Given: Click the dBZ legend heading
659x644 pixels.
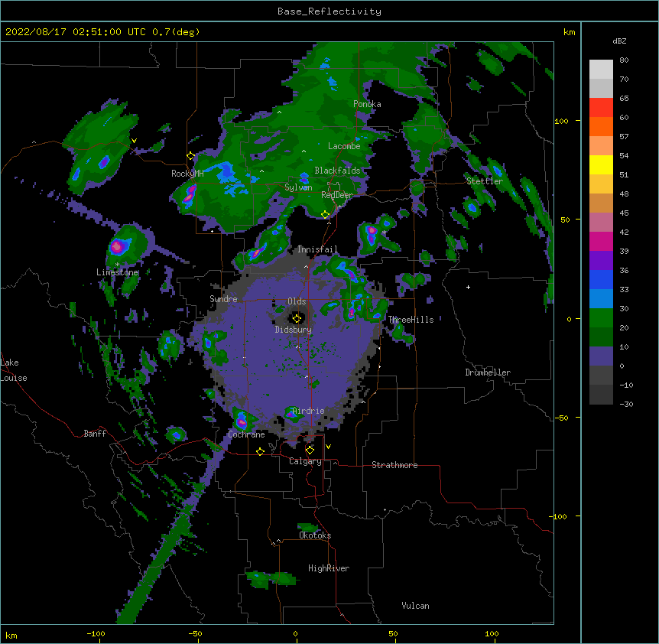Looking at the screenshot, I should (x=619, y=41).
